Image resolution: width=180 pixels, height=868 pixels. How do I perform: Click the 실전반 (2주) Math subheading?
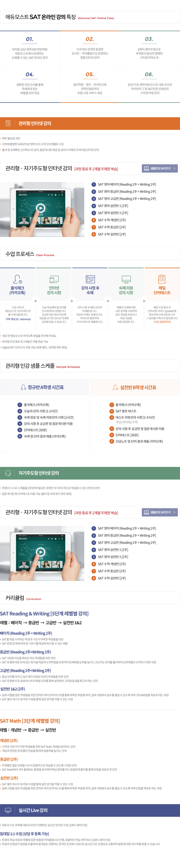tap(9, 778)
